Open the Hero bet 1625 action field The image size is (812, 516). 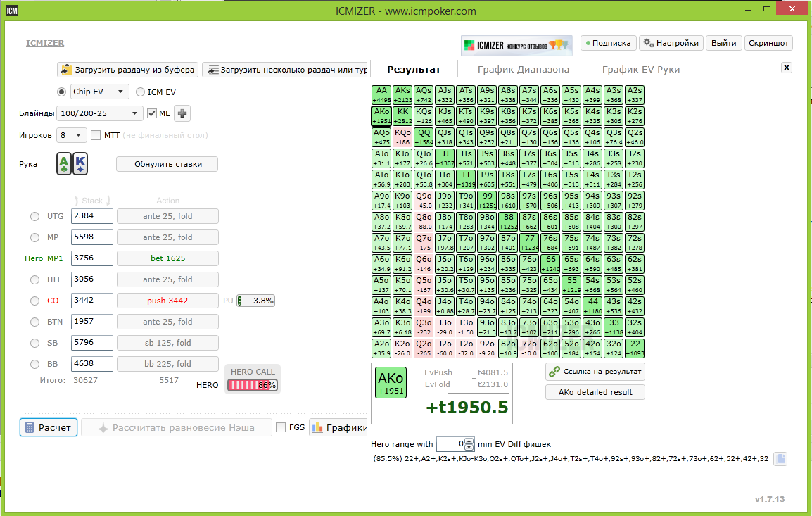coord(167,258)
